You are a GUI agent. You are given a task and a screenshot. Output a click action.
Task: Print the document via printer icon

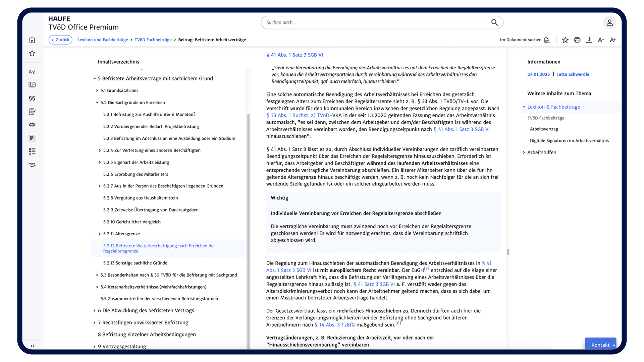click(x=577, y=40)
